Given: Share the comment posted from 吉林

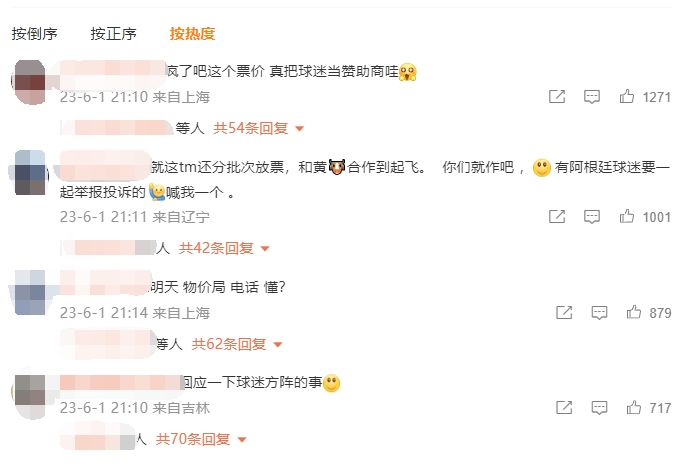Looking at the screenshot, I should point(564,408).
